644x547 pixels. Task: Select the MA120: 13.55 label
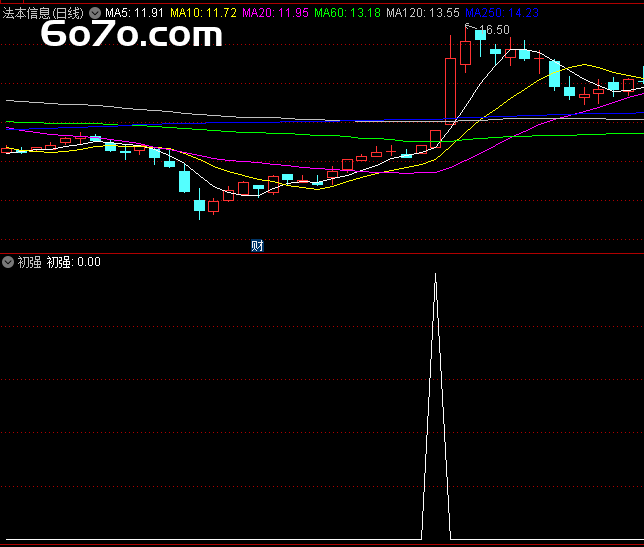(x=423, y=13)
